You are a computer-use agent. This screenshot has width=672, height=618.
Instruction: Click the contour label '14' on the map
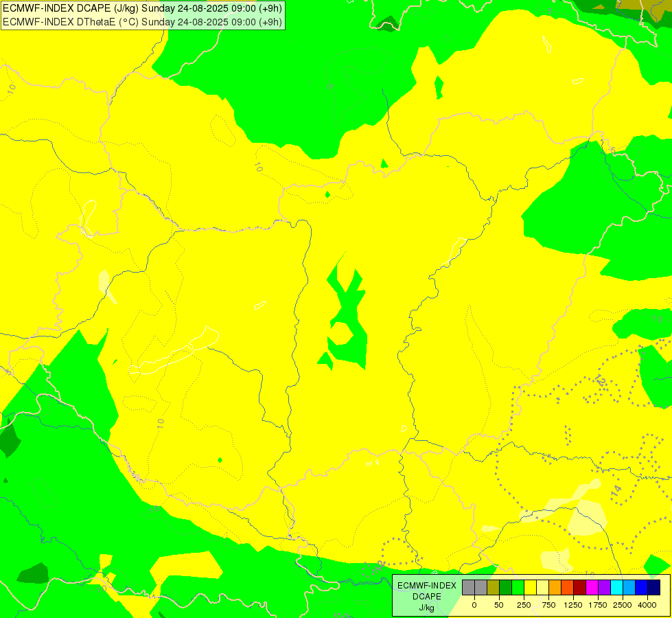[616, 491]
